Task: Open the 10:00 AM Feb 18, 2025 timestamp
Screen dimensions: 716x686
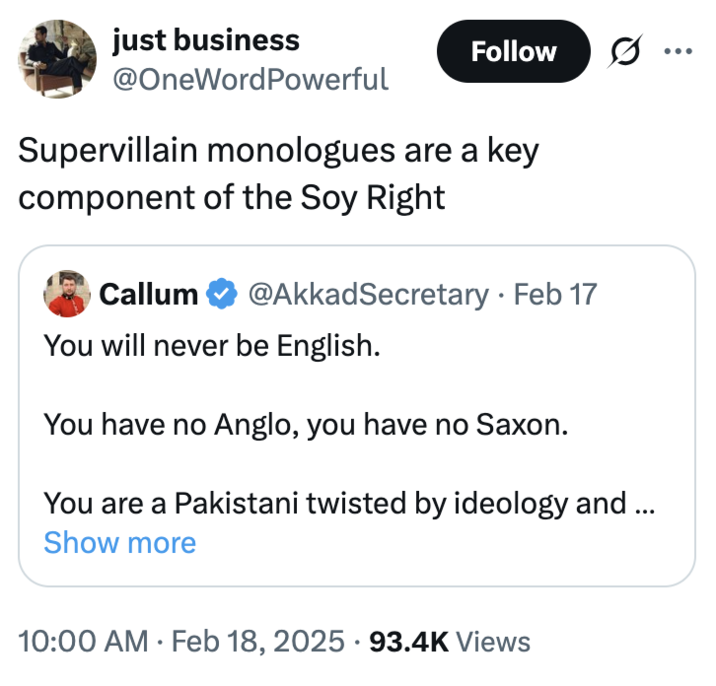Action: tap(182, 641)
